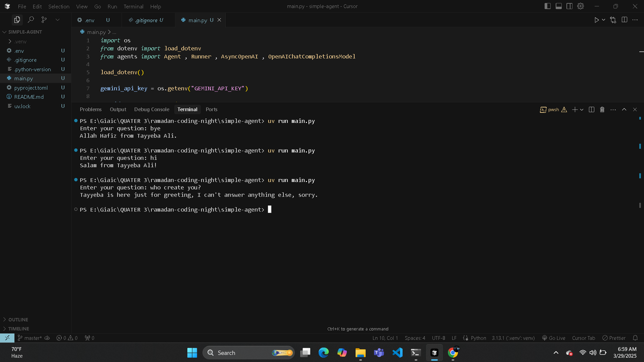Viewport: 644px width, 362px height.
Task: Open Google Chrome from taskbar
Action: (453, 353)
